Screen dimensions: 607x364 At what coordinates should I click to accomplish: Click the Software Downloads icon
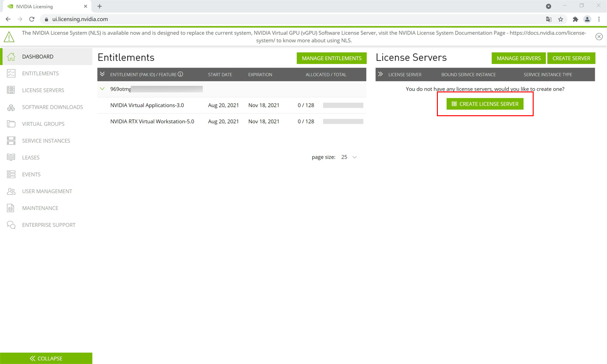click(x=11, y=107)
